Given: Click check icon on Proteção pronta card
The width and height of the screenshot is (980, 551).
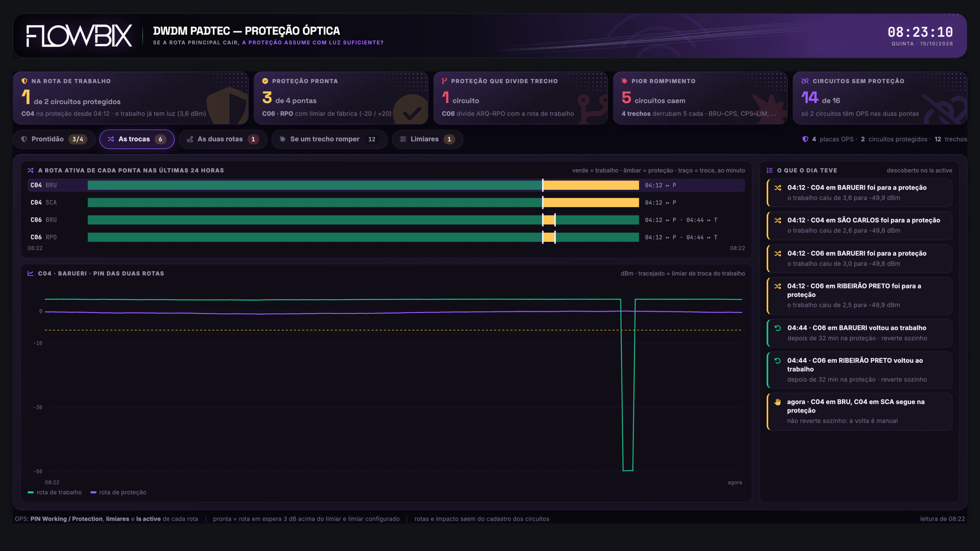Looking at the screenshot, I should [x=265, y=81].
